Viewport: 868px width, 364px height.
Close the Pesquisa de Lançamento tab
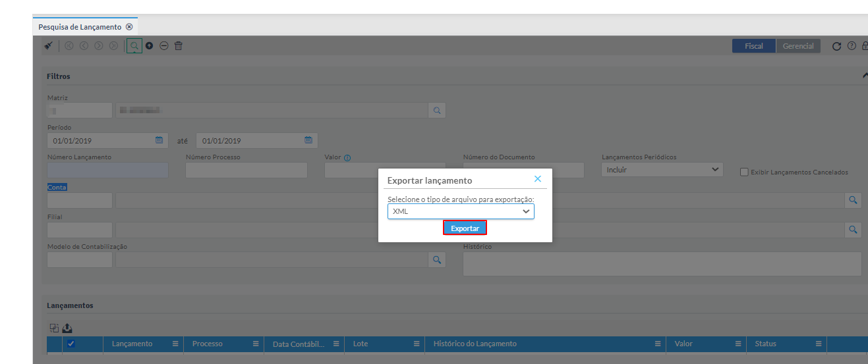pyautogui.click(x=129, y=27)
